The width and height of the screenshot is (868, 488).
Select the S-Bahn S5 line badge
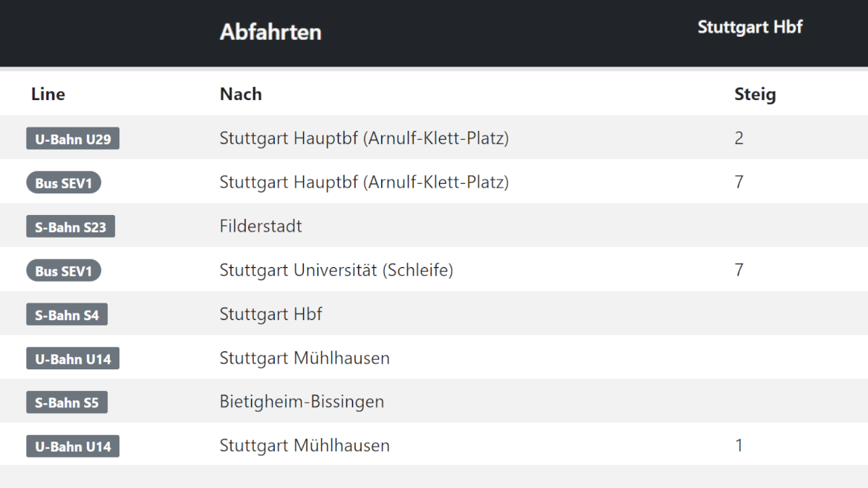[67, 402]
